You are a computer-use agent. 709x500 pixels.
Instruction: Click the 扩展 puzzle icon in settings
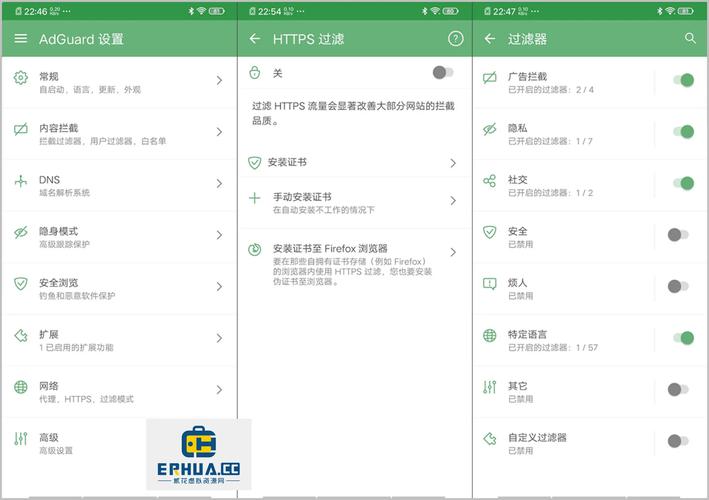20,335
